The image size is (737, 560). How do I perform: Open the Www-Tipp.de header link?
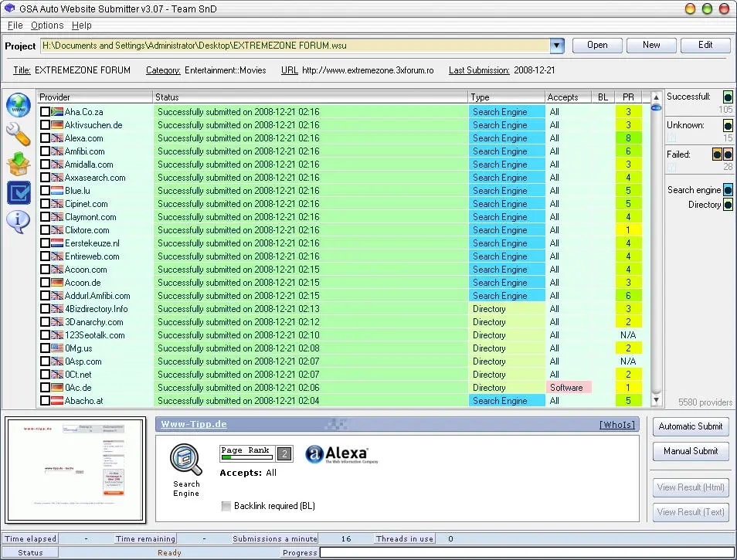coord(194,424)
